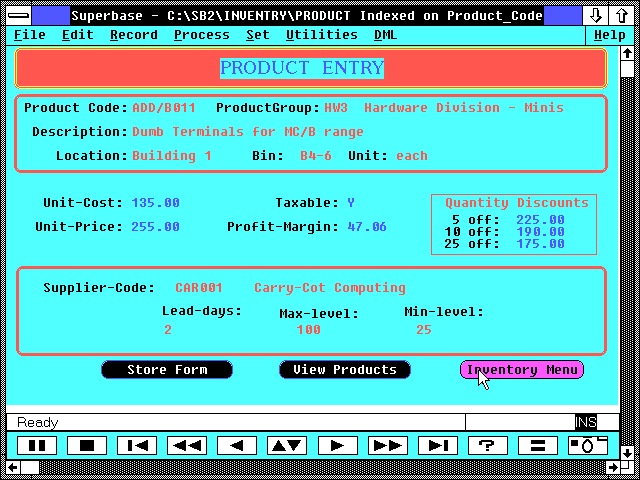Click the Ready status text

pyautogui.click(x=38, y=423)
